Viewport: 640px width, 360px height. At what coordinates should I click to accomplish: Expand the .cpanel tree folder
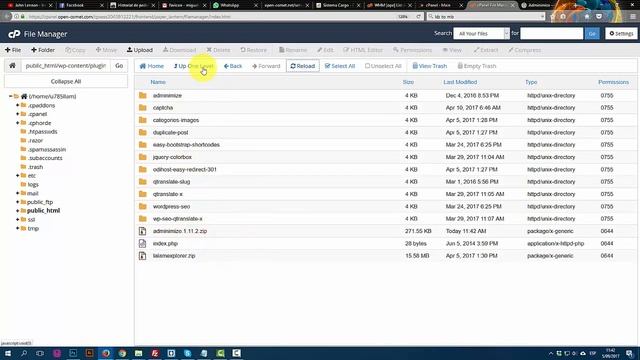(x=18, y=114)
